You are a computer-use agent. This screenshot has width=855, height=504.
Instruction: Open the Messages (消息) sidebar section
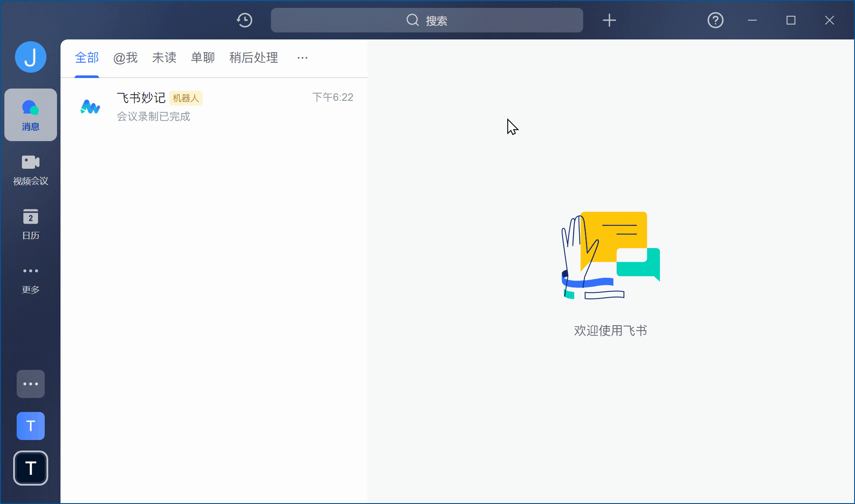[31, 115]
